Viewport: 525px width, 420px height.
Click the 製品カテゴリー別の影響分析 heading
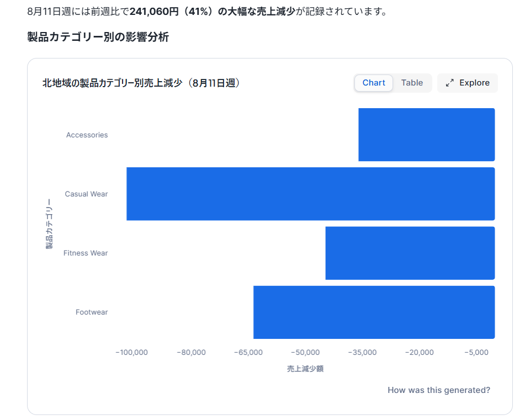pyautogui.click(x=98, y=37)
